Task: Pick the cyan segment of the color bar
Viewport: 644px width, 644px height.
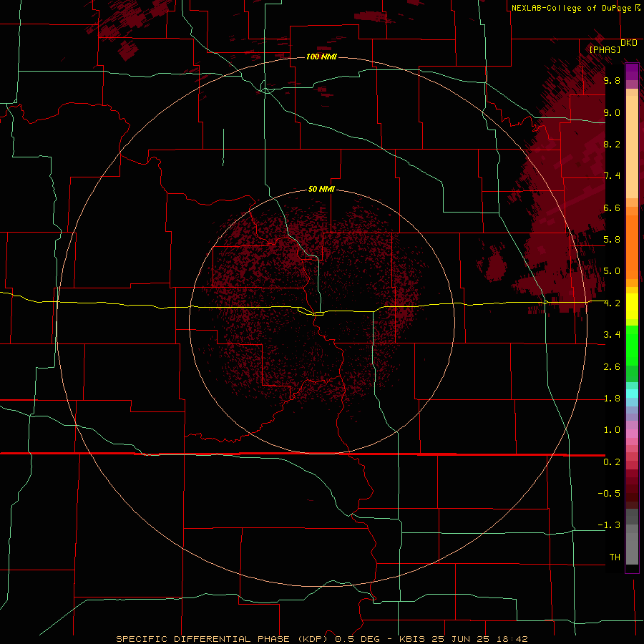Action: tap(632, 394)
